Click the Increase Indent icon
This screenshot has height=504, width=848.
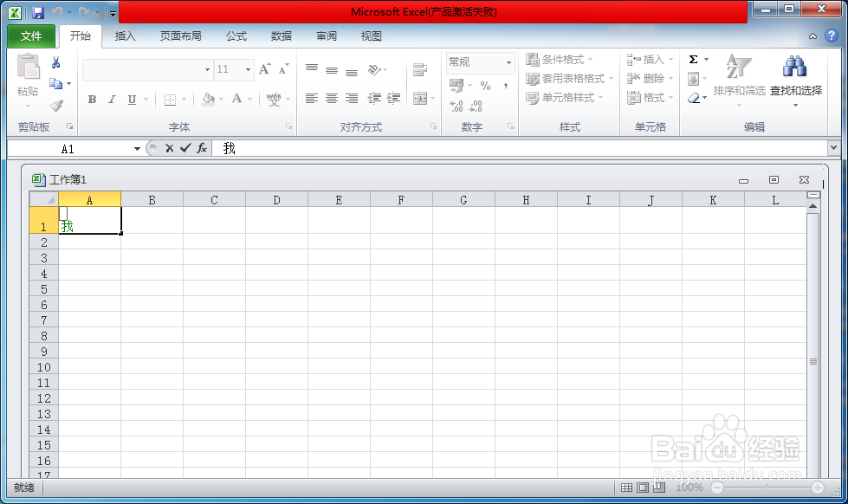pos(394,99)
